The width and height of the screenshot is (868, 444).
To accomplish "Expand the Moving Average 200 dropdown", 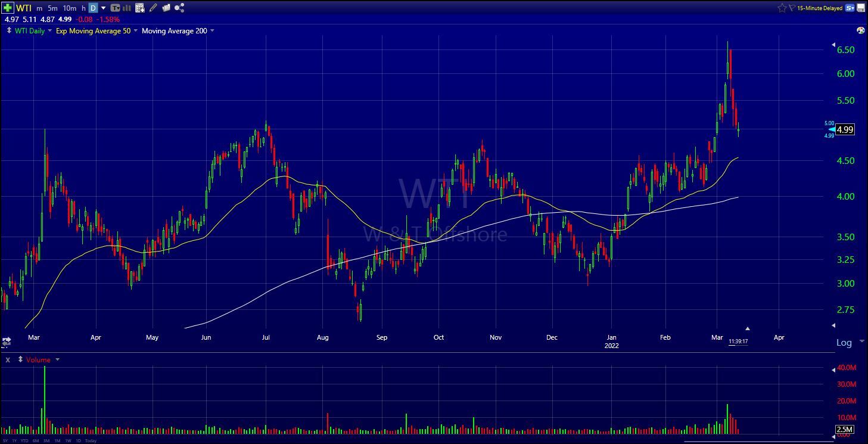I will point(213,30).
